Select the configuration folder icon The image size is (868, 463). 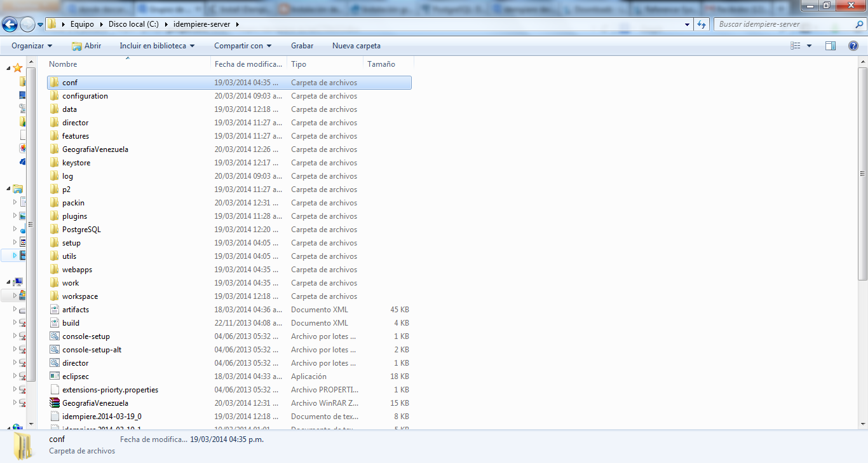tap(55, 96)
